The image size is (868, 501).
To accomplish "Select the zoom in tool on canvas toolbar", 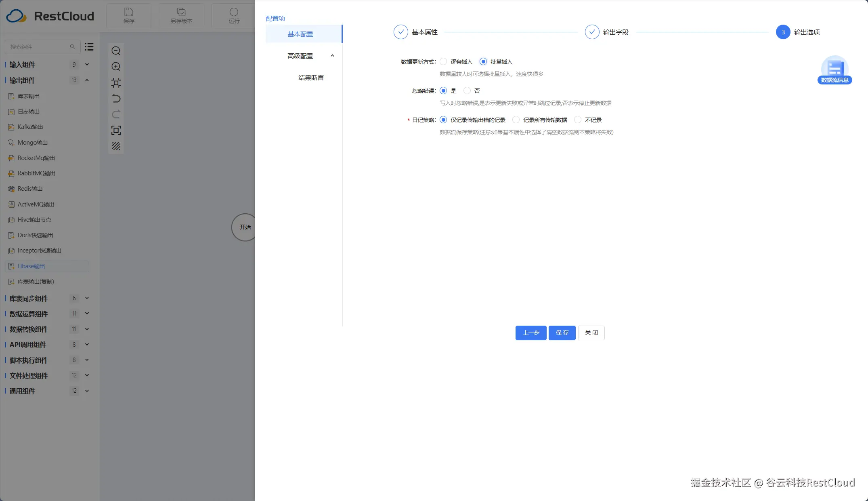I will tap(116, 66).
